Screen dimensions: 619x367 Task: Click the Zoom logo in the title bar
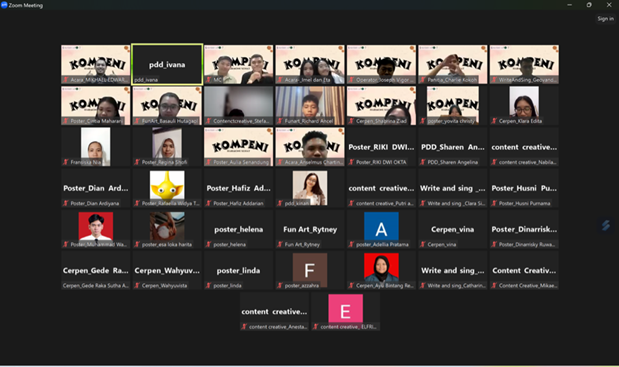tap(4, 5)
